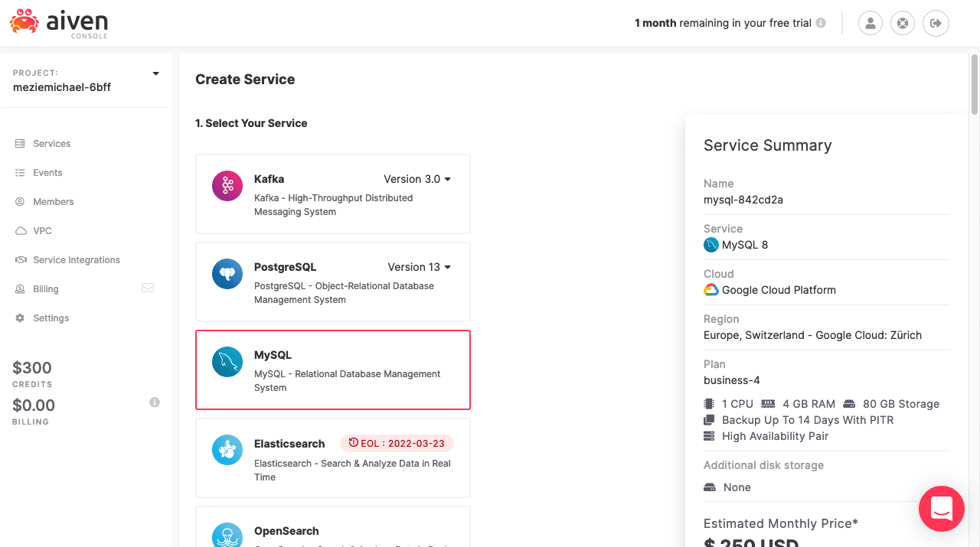Choose the MySQL service card
Screen dimensions: 980x547
(332, 370)
